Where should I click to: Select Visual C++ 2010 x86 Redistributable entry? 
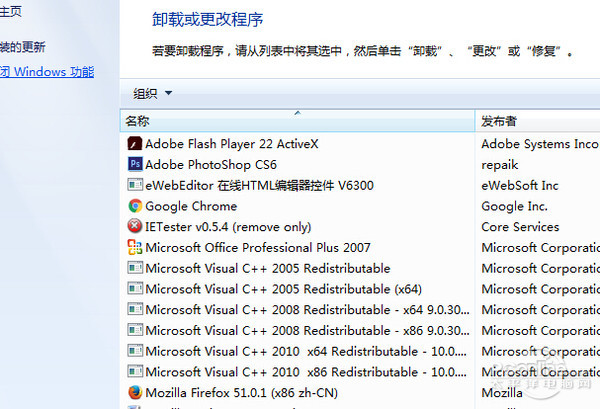coord(306,371)
